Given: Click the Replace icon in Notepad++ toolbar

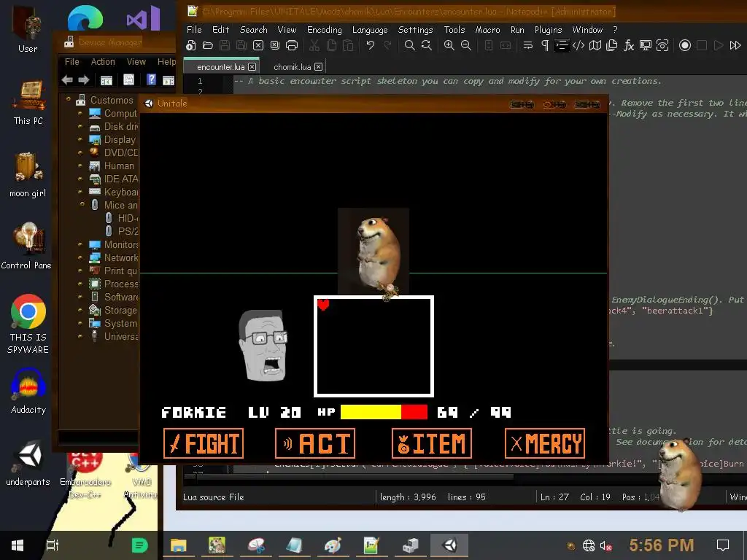Looking at the screenshot, I should [426, 45].
